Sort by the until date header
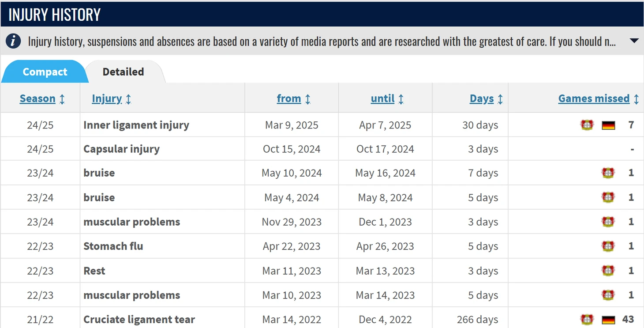The image size is (644, 328). point(382,98)
